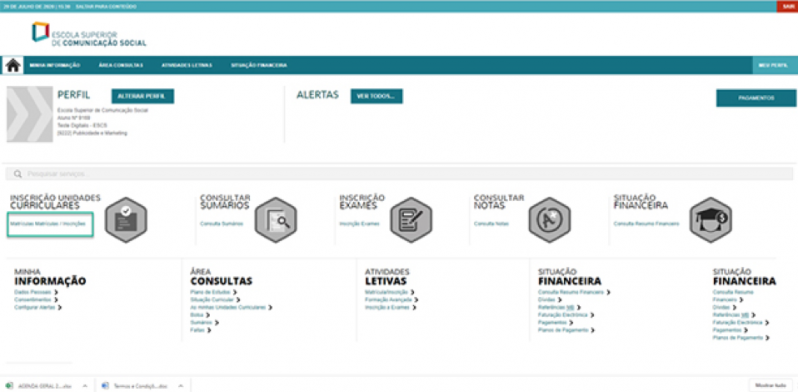The image size is (798, 392).
Task: Open the Consultar Notas hexagon icon
Action: pyautogui.click(x=550, y=220)
